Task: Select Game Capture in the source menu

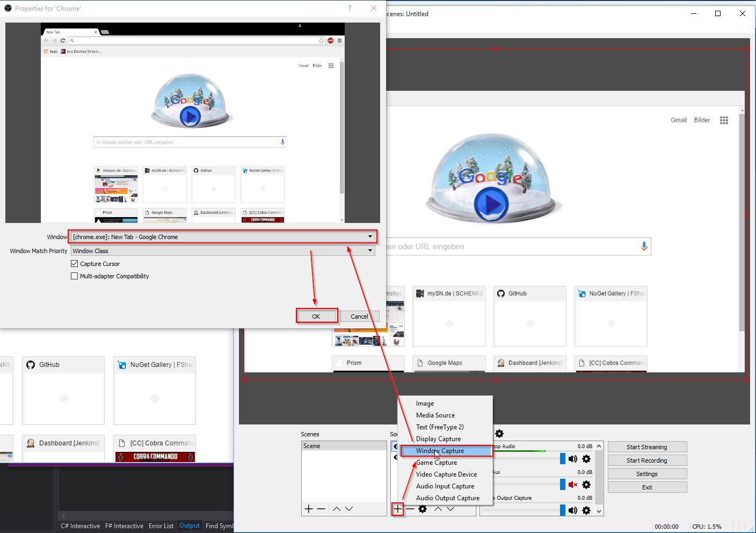Action: click(445, 463)
